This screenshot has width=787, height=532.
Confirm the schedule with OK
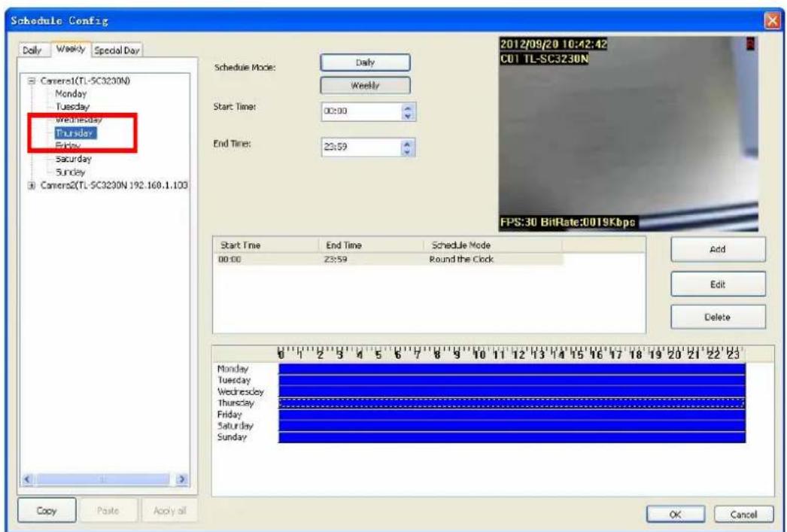pos(675,515)
